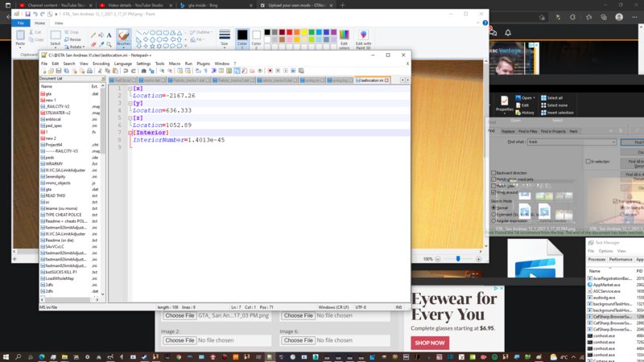Click Crop in Paint ribbon

[x=72, y=32]
